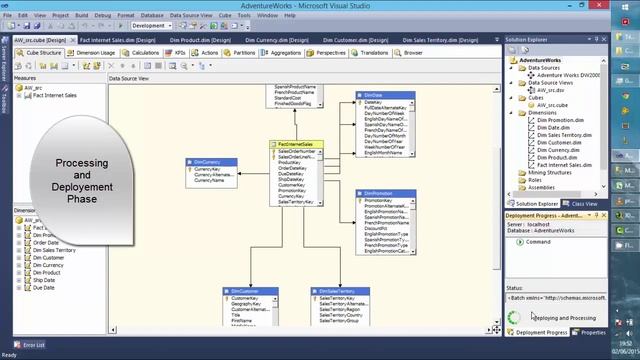The image size is (640, 360).
Task: Open the Data Source View menu
Action: point(191,16)
